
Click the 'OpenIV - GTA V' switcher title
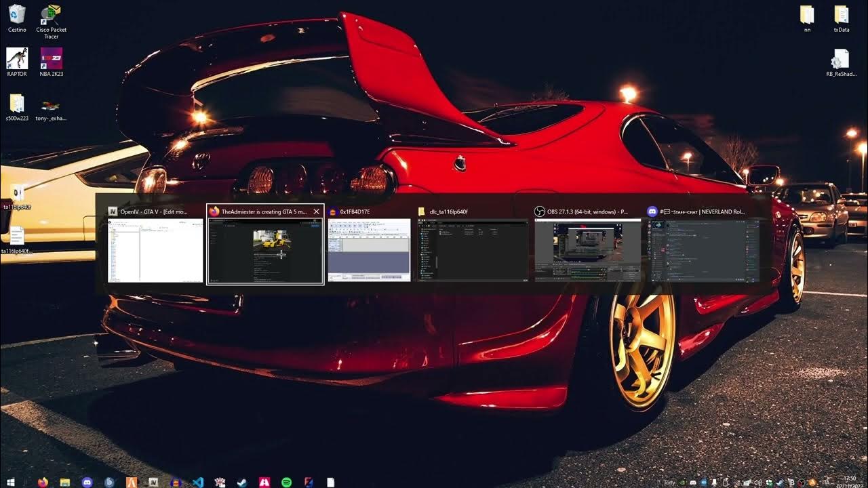coord(154,211)
